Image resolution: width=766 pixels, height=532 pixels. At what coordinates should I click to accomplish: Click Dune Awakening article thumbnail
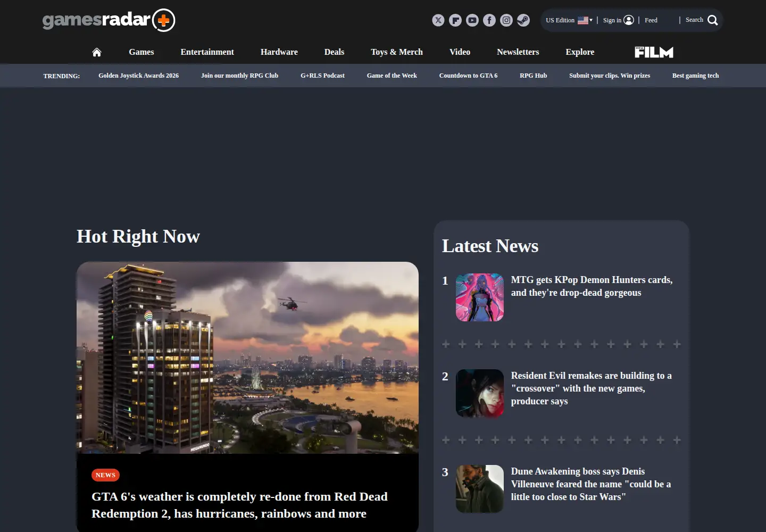(480, 489)
